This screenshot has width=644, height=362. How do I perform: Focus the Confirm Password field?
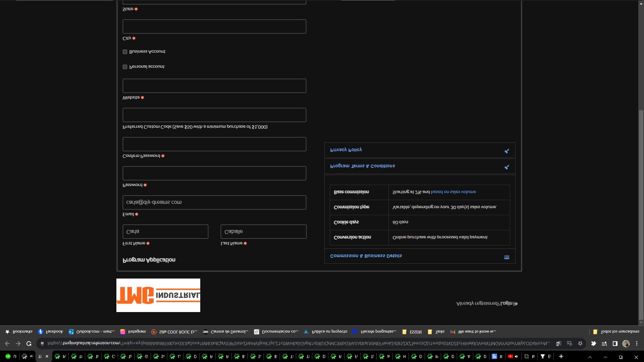click(214, 144)
